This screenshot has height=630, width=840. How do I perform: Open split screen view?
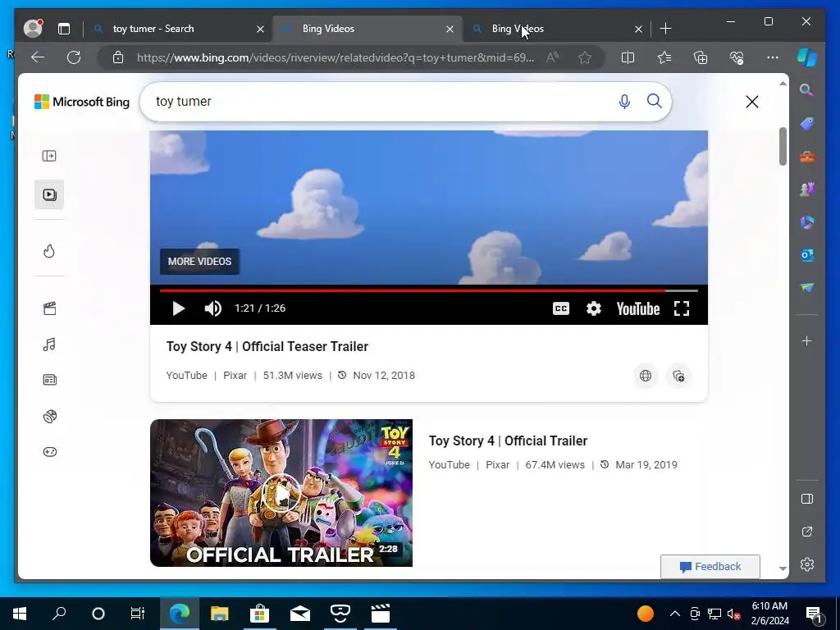tap(628, 57)
